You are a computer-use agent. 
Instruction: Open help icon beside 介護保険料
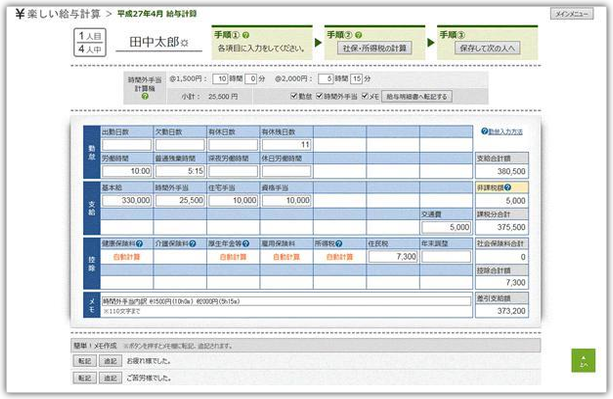[x=192, y=243]
